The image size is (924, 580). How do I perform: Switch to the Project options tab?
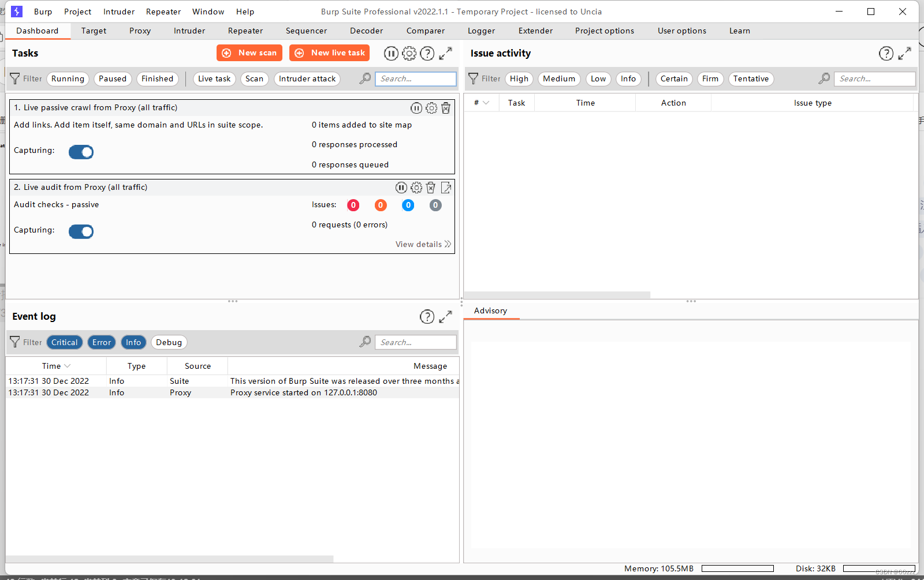(x=604, y=31)
